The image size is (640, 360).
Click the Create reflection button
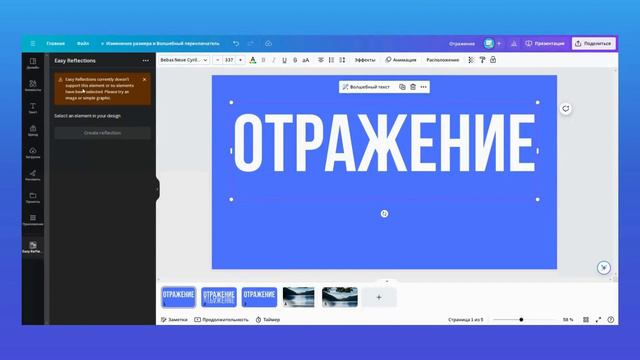[x=102, y=133]
